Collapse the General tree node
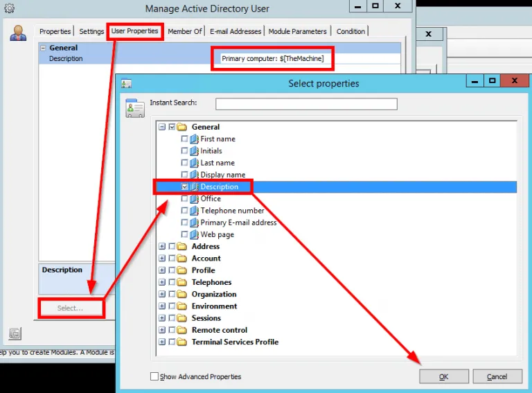 (x=162, y=128)
